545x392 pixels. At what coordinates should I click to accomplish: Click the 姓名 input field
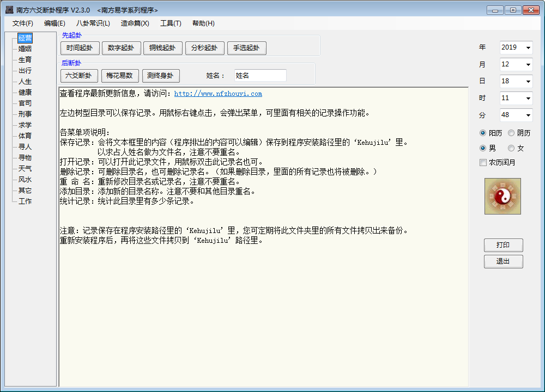[261, 75]
